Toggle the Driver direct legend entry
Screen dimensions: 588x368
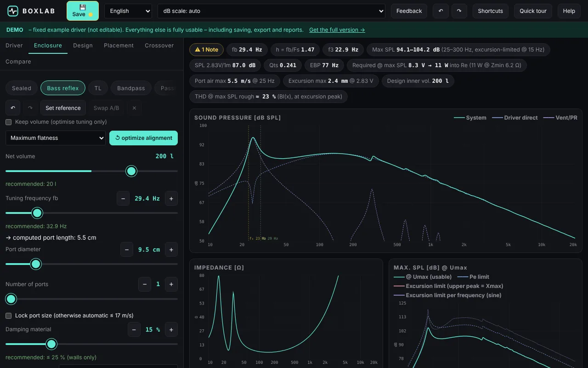coord(515,118)
